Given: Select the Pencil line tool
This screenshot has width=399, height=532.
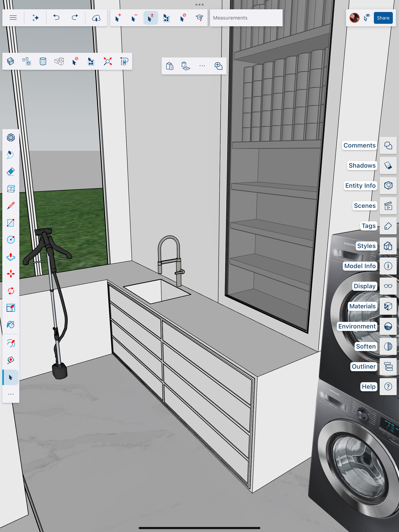Looking at the screenshot, I should (x=11, y=206).
